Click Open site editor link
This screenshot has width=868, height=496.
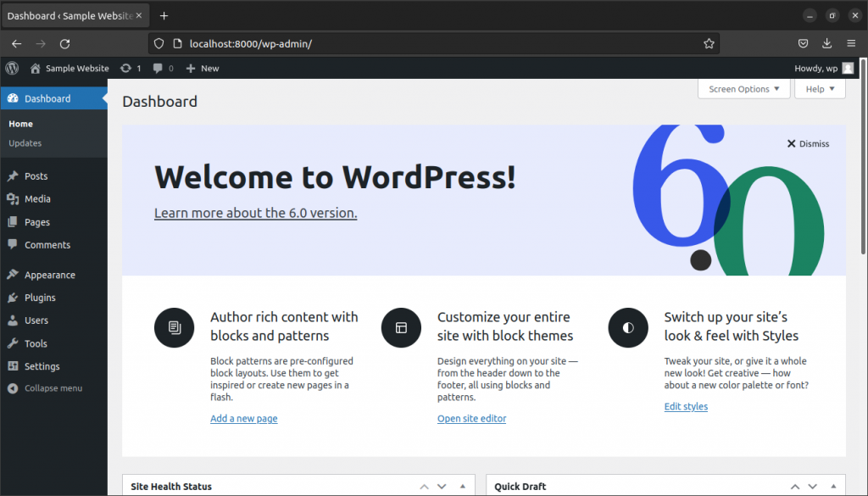tap(471, 419)
